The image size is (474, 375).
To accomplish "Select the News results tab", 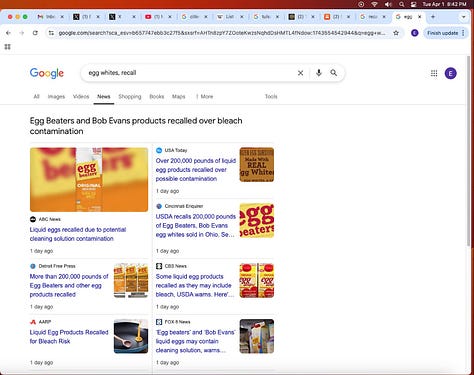I will pos(104,96).
